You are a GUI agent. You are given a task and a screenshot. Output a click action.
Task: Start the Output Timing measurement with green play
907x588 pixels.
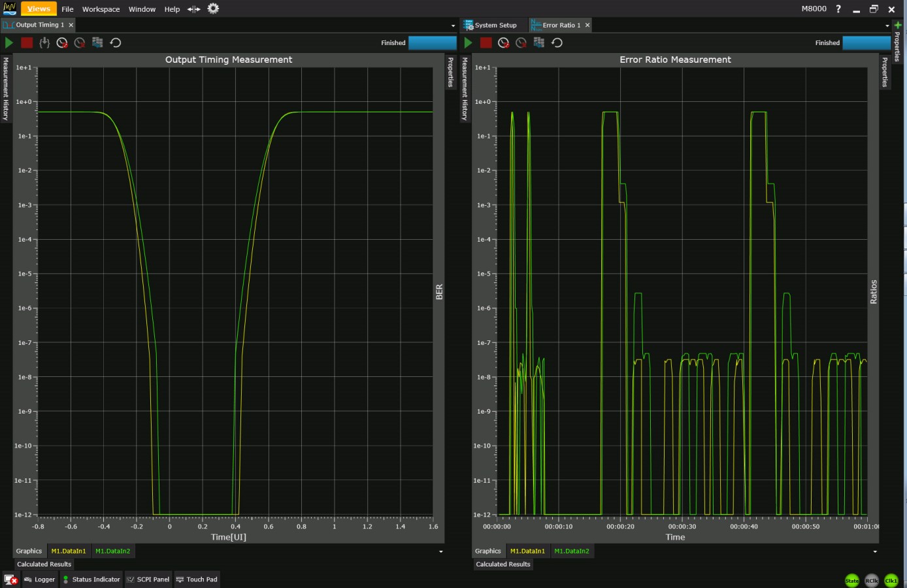[x=9, y=42]
